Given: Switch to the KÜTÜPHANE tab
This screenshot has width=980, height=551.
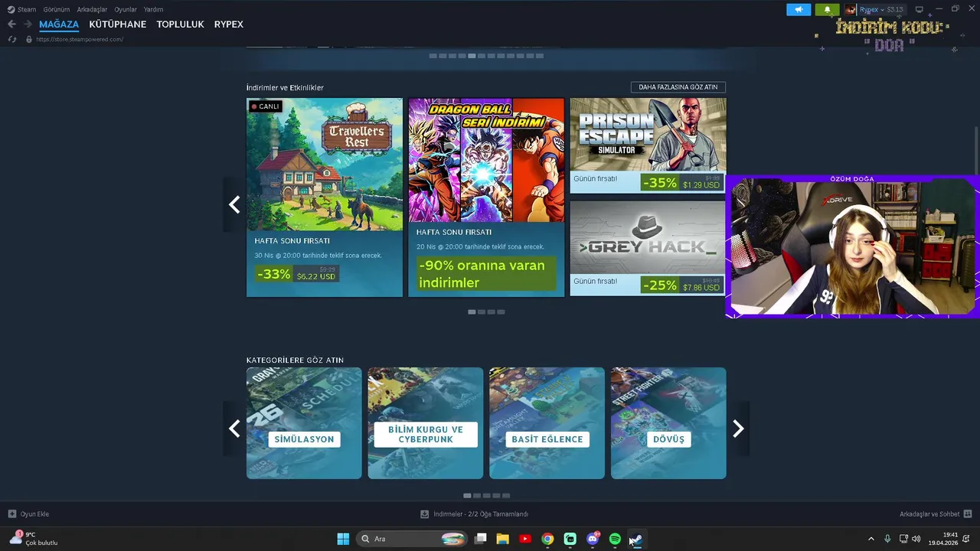Looking at the screenshot, I should click(x=118, y=24).
